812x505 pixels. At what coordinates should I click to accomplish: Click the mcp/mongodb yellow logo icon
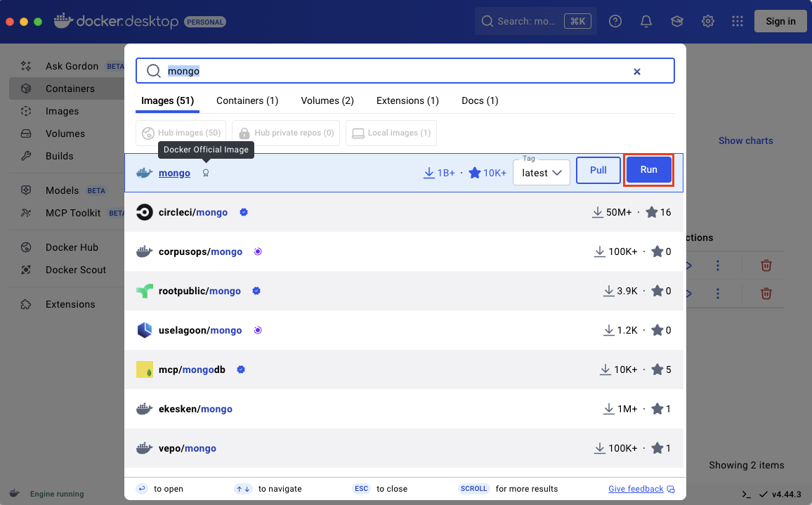[x=145, y=369]
